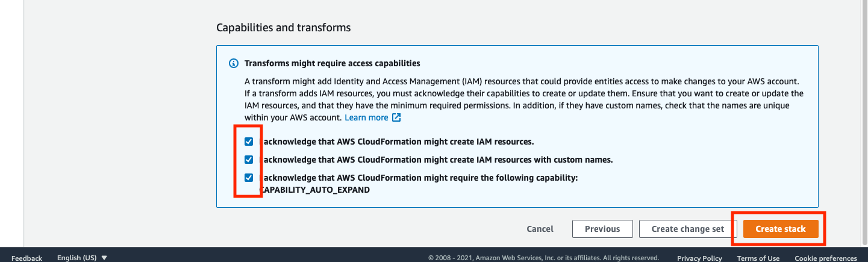Open the Privacy Policy link
This screenshot has width=868, height=262.
pos(699,258)
